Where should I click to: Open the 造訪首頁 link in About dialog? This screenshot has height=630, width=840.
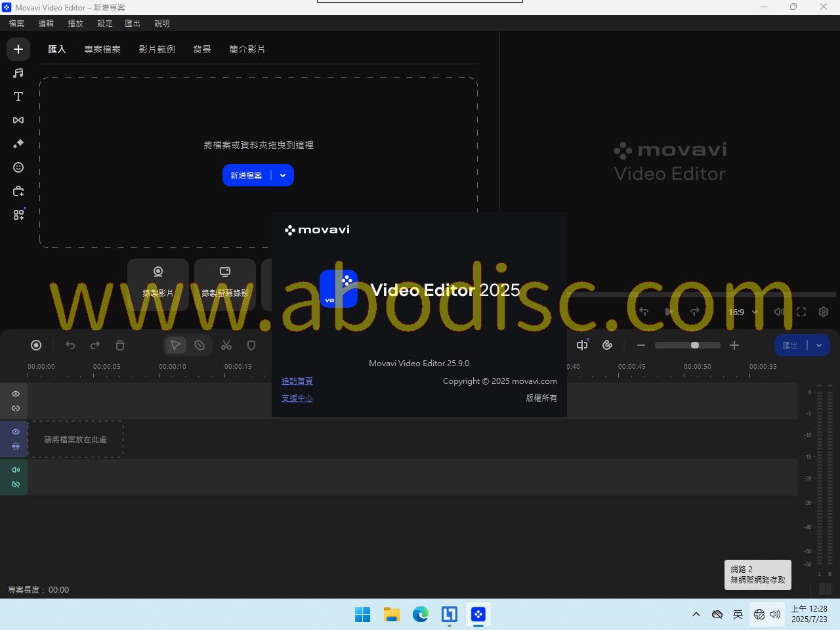pyautogui.click(x=297, y=381)
